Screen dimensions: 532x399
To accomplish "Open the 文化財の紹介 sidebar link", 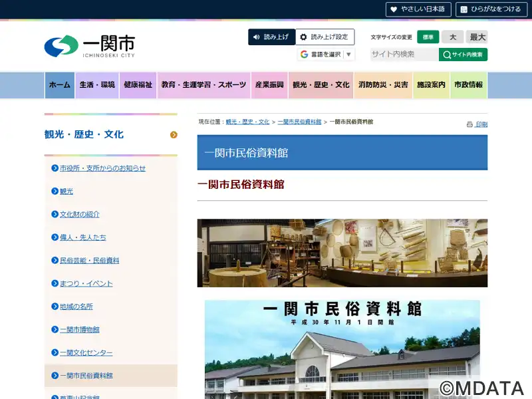I will pos(80,214).
